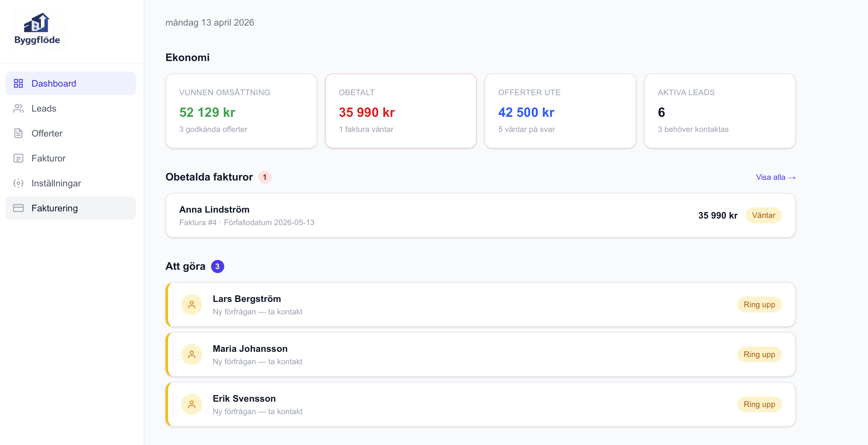This screenshot has width=868, height=445.
Task: Follow the Visa alla link
Action: point(775,177)
